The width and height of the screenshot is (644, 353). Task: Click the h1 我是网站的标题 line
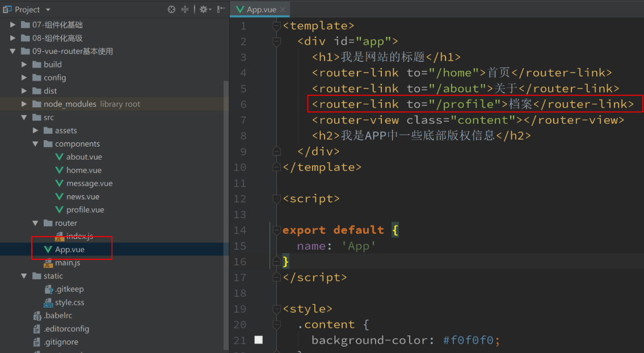point(386,57)
